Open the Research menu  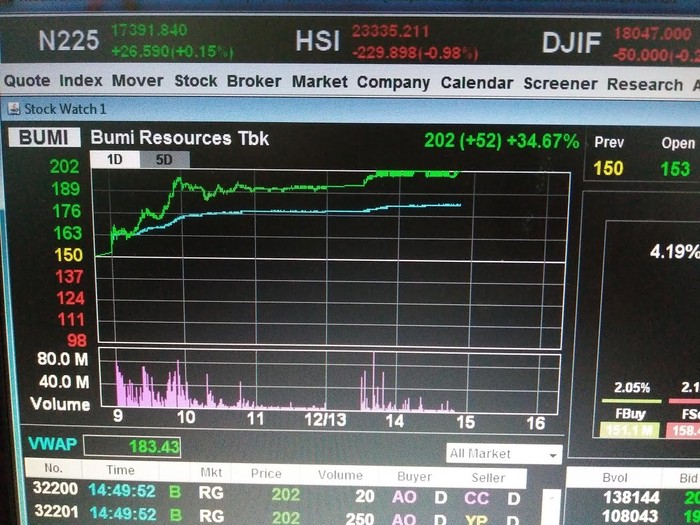coord(645,84)
